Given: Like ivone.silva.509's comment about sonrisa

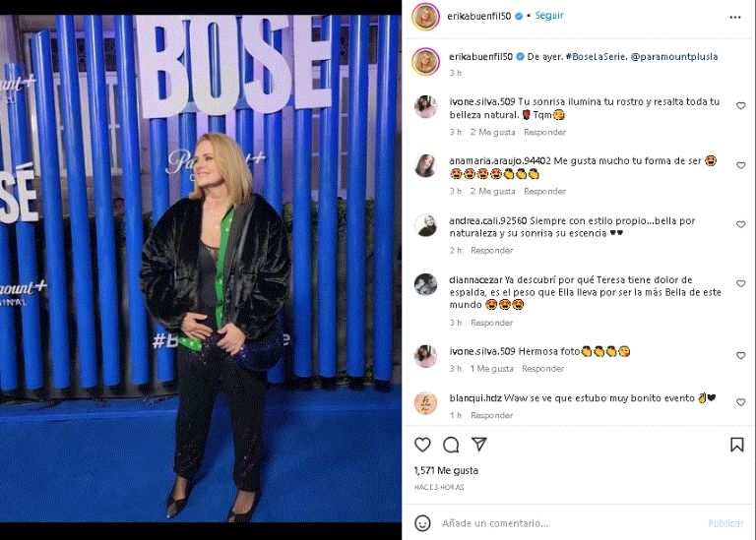Looking at the screenshot, I should tap(740, 105).
